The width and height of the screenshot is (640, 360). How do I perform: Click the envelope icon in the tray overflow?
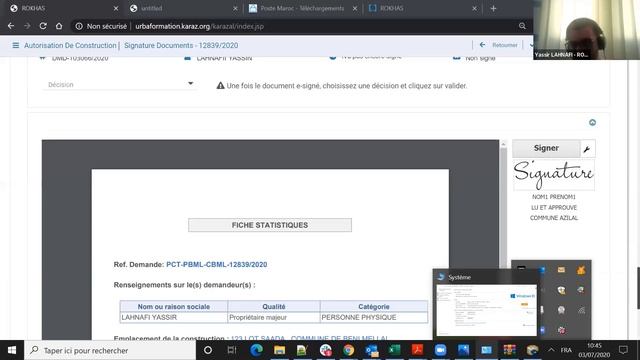click(x=561, y=269)
